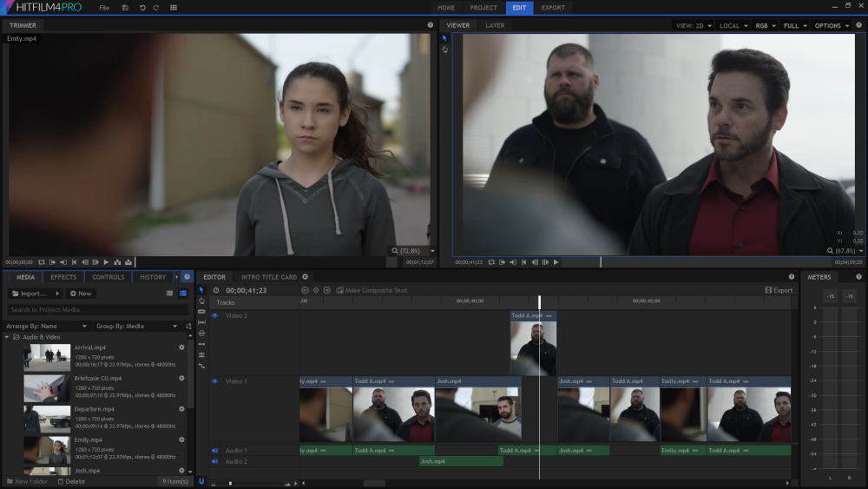
Task: Open RGB channels dropdown
Action: [766, 25]
